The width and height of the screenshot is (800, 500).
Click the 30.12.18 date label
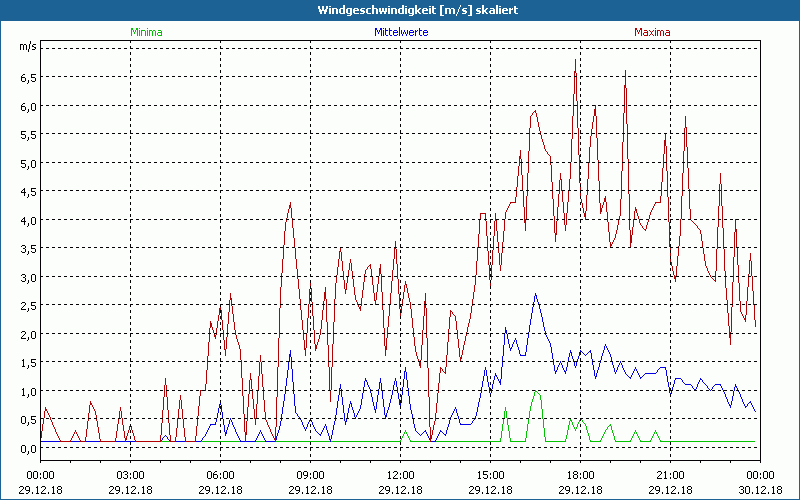coord(760,488)
